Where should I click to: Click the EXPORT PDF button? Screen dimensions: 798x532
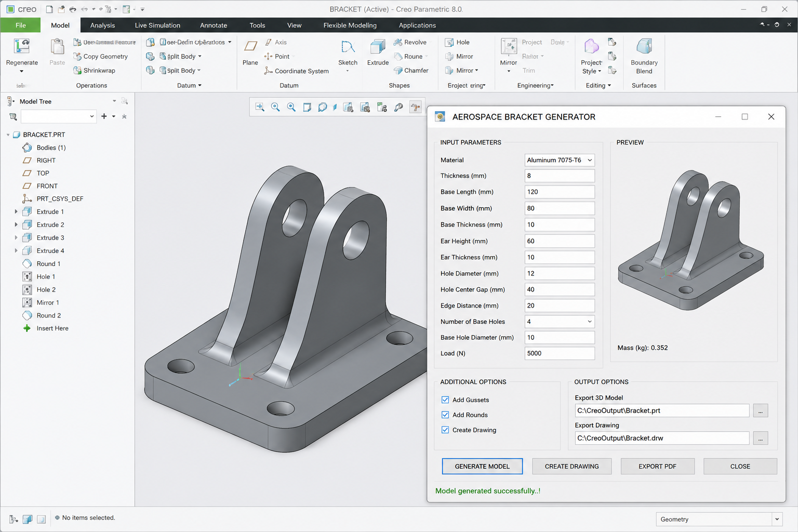point(657,467)
